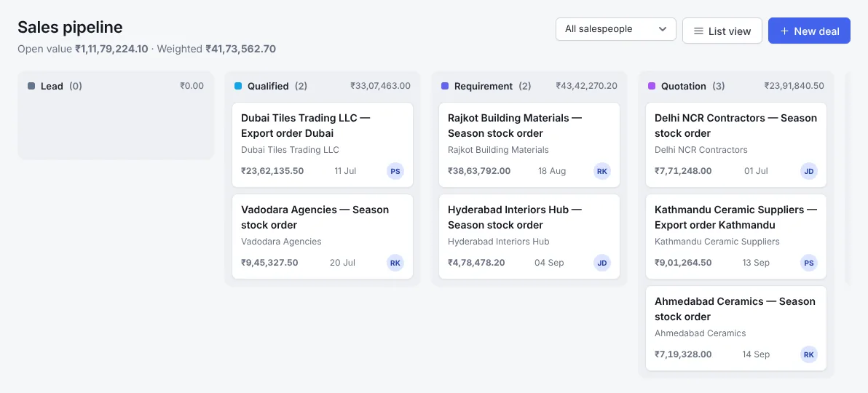Create a New deal

point(809,31)
